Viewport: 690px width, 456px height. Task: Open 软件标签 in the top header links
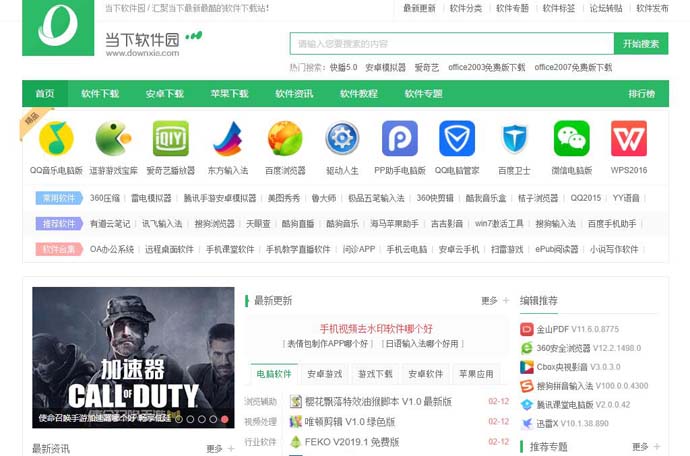[x=558, y=8]
